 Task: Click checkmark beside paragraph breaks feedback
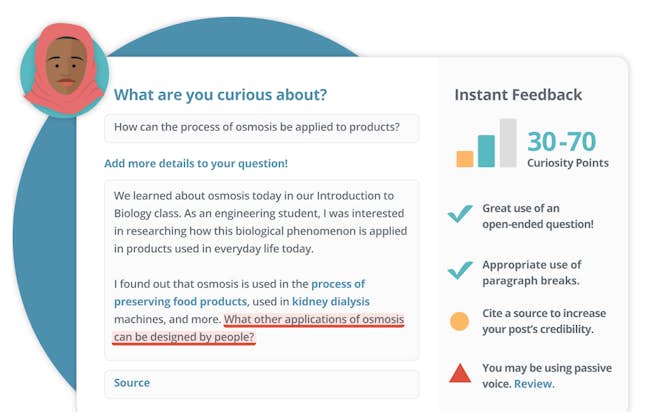point(460,270)
